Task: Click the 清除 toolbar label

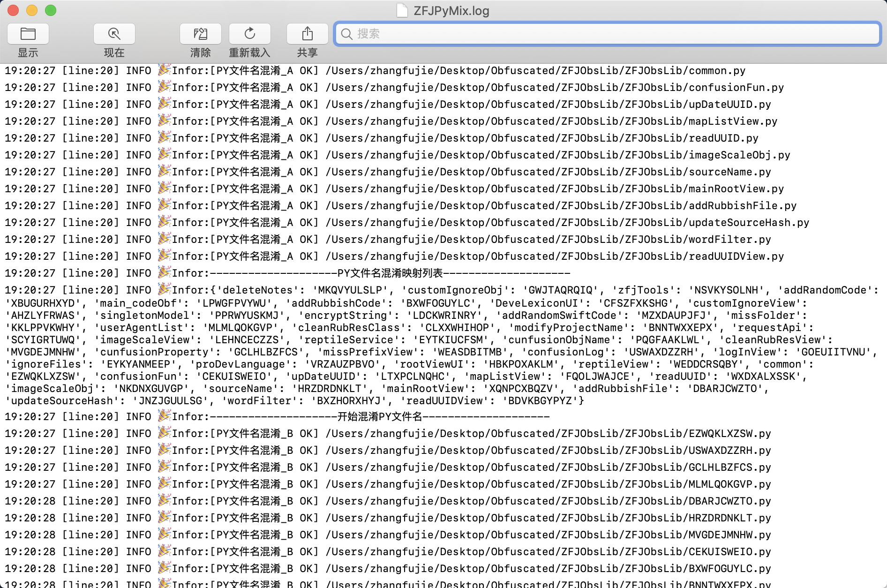Action: click(x=201, y=53)
